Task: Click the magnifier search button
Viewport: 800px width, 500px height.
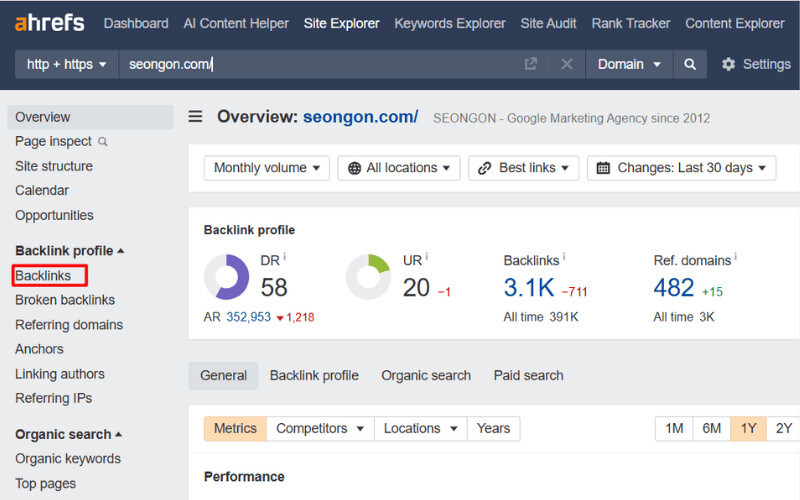Action: point(690,64)
